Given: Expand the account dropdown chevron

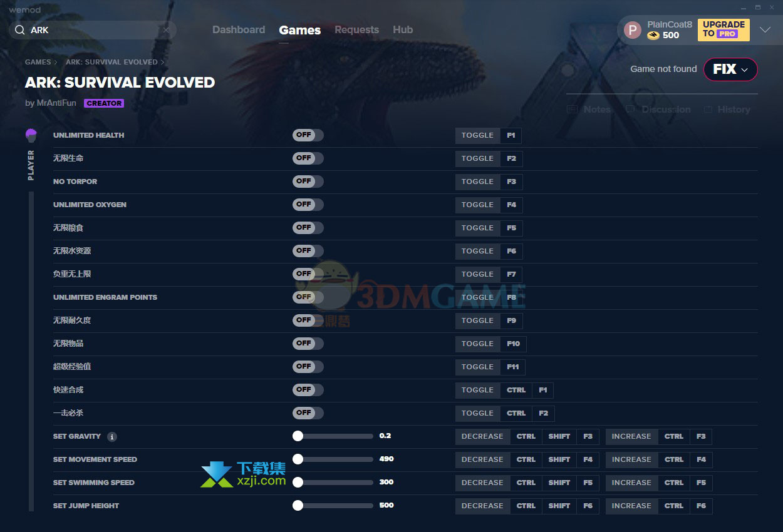Looking at the screenshot, I should 765,30.
